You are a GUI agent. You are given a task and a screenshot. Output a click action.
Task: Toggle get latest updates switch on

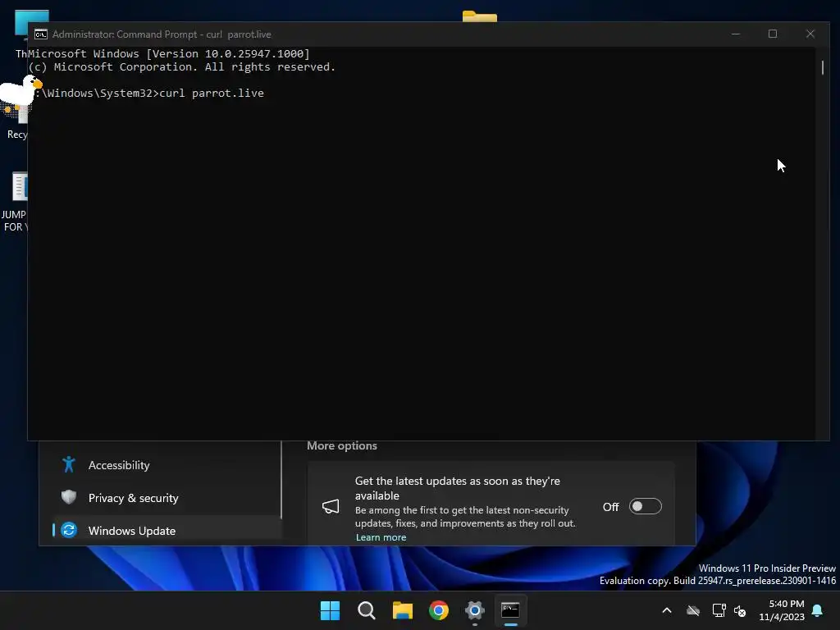[x=645, y=506]
